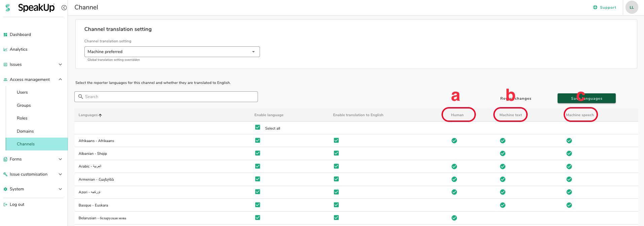This screenshot has height=226, width=644.
Task: Expand the Issues menu chevron
Action: pos(61,64)
